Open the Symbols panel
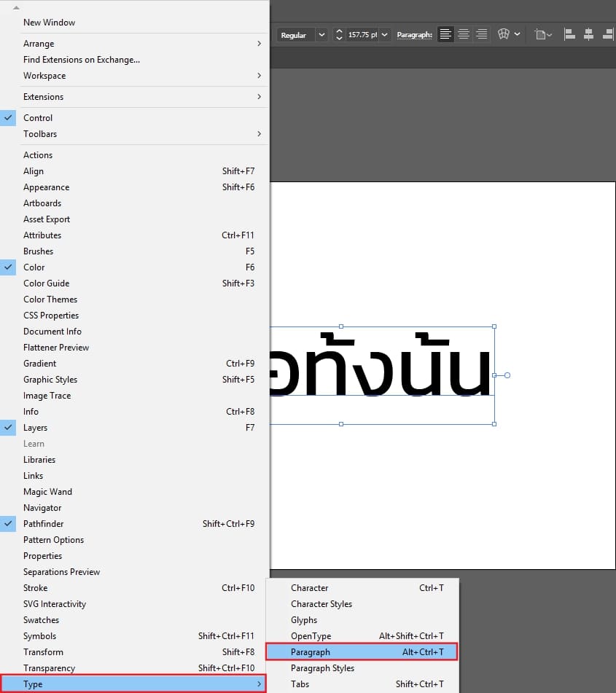The image size is (616, 693). 134,636
